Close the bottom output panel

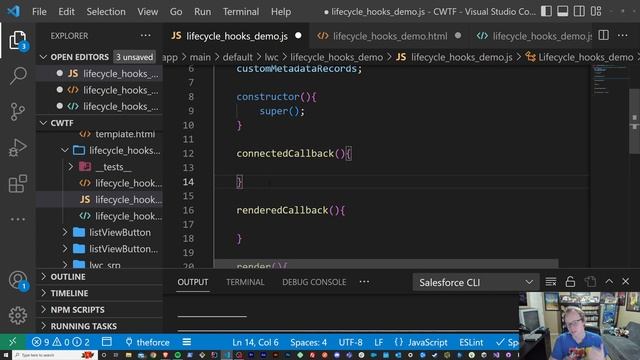626,282
